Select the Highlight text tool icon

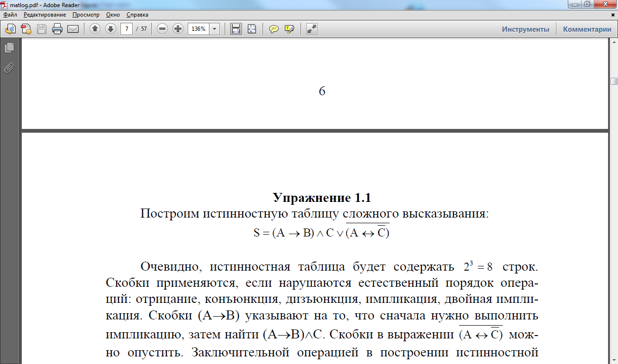pos(290,29)
